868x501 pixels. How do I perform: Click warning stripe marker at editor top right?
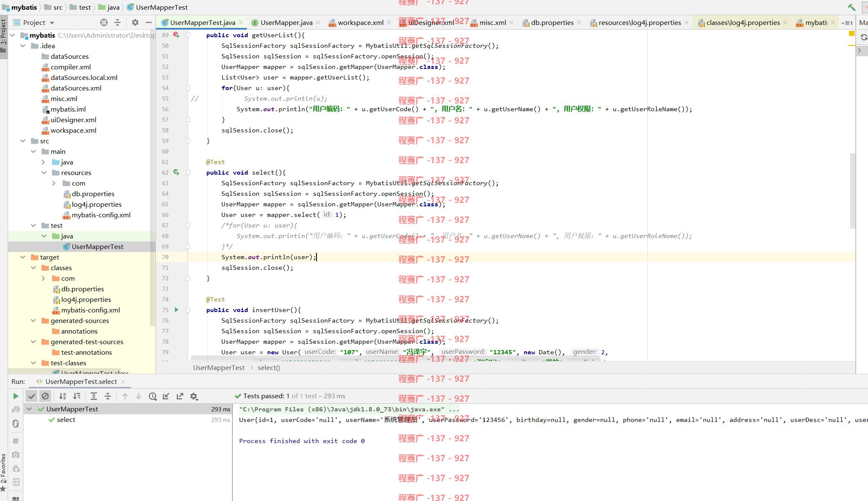[x=852, y=33]
